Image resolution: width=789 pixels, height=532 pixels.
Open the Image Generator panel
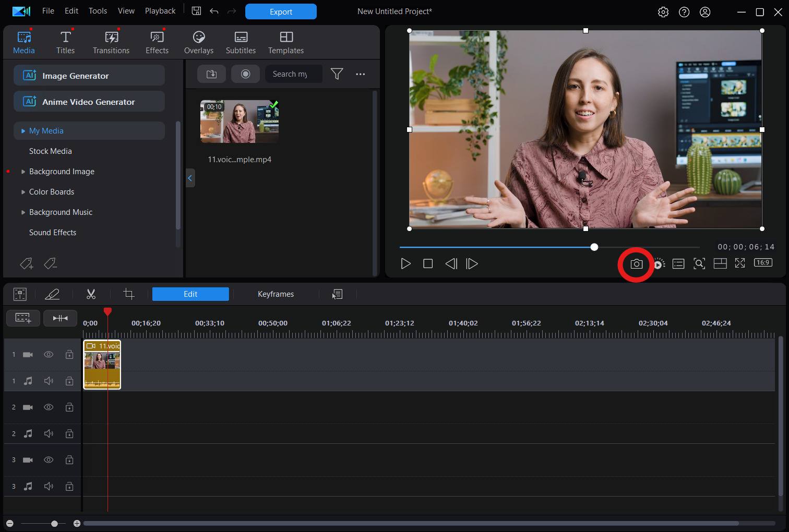point(89,75)
